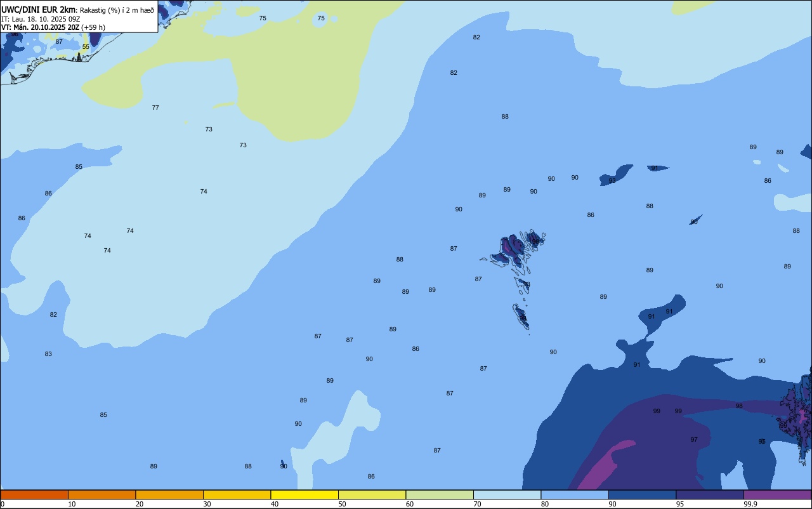Click the model title 'UWC/DINI EUR 2km'
The width and height of the screenshot is (812, 509).
point(38,10)
